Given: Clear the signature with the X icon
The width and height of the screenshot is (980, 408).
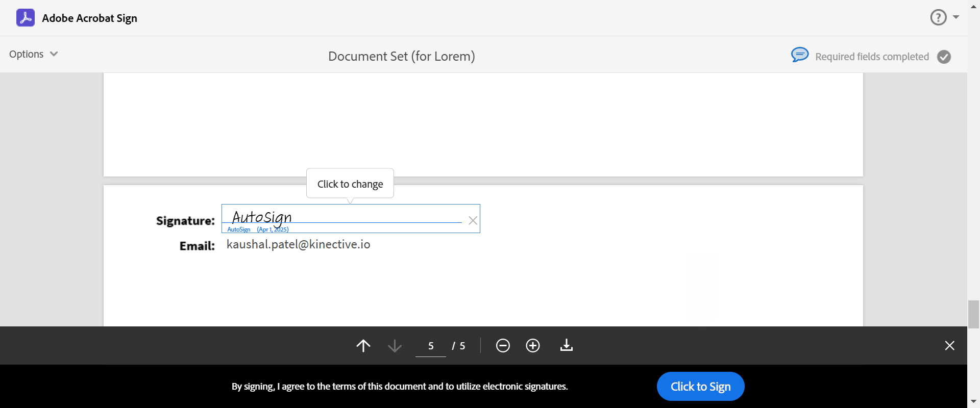Looking at the screenshot, I should click(x=473, y=220).
